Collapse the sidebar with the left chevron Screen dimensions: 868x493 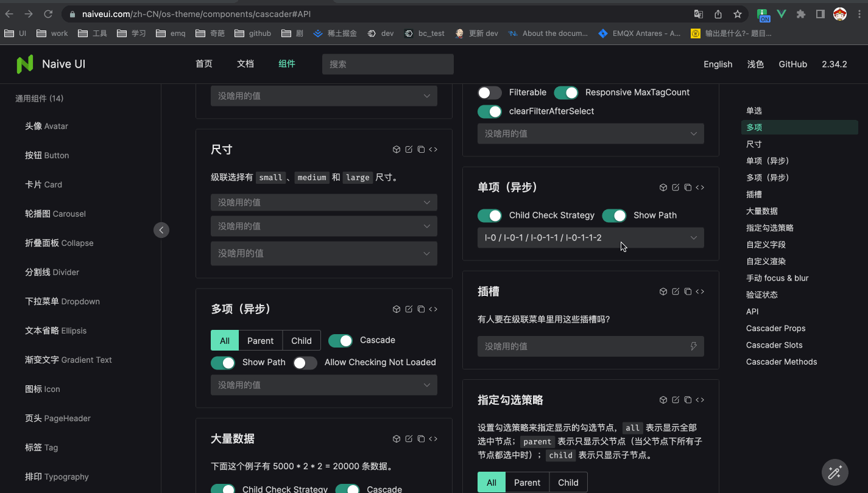click(161, 230)
